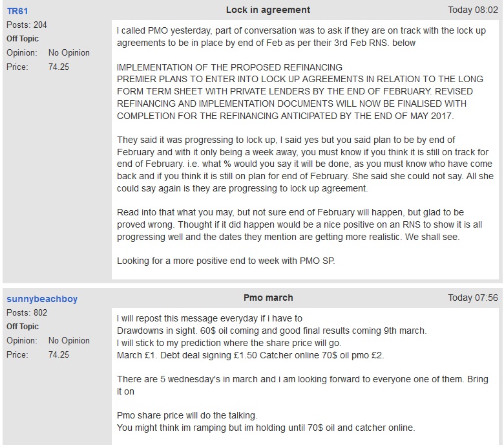The image size is (504, 445).
Task: Click the "Posts: 802" count for sunnybeachboy
Action: (26, 313)
